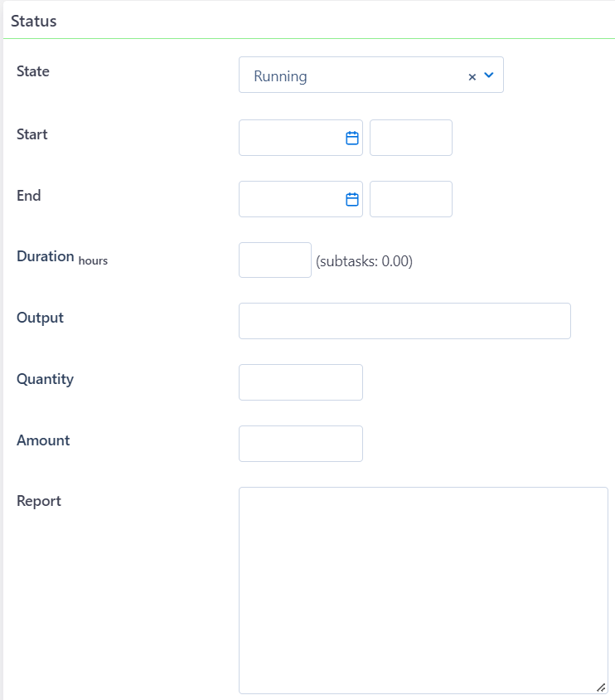
Task: Click inside the Report text area
Action: [423, 589]
